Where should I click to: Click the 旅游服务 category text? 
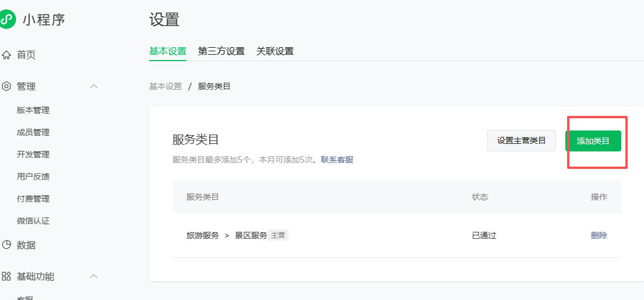click(203, 235)
